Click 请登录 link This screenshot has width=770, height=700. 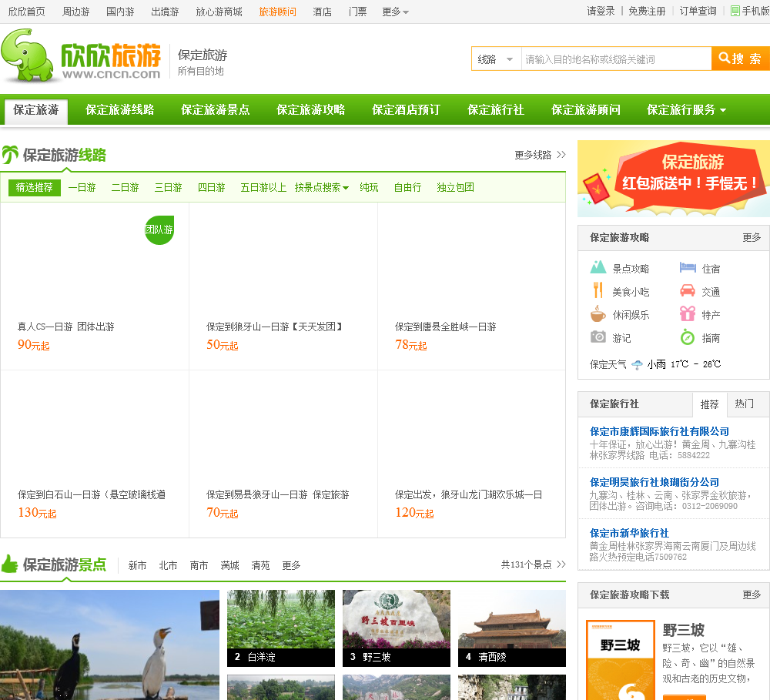pos(601,12)
